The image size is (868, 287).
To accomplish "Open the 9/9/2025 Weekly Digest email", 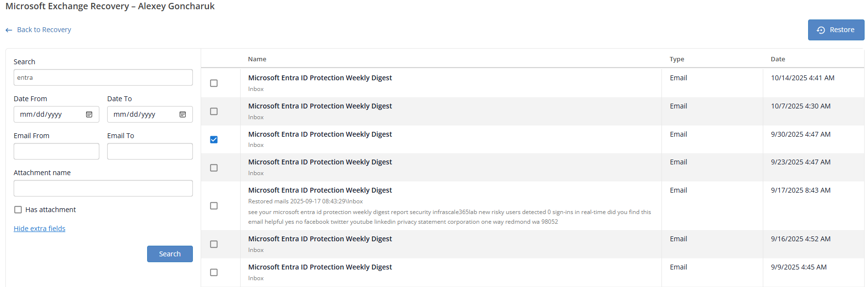I will [320, 267].
